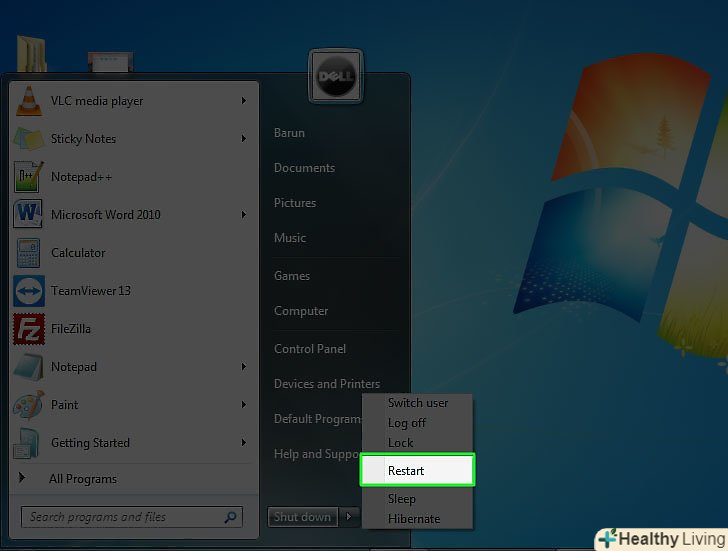Expand Sticky Notes jump list arrow
This screenshot has width=728, height=551.
point(244,139)
